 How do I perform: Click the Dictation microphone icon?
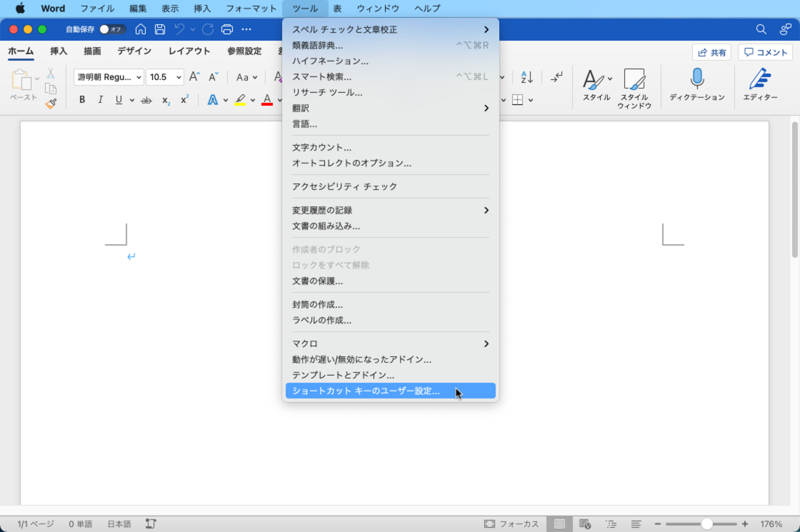[x=697, y=80]
